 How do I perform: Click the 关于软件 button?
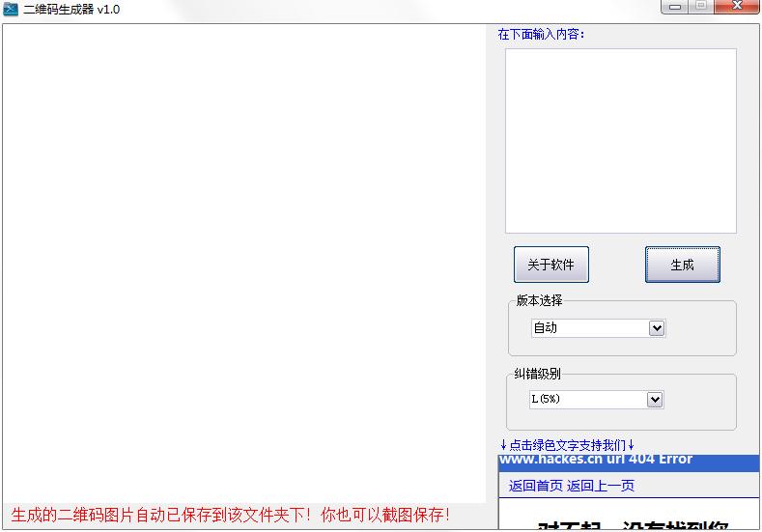coord(551,265)
